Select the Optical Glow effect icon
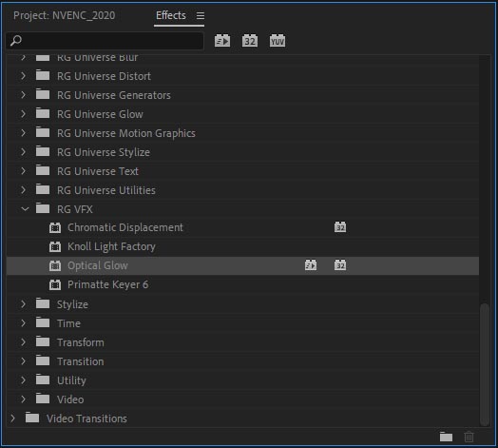The width and height of the screenshot is (498, 448). click(55, 265)
